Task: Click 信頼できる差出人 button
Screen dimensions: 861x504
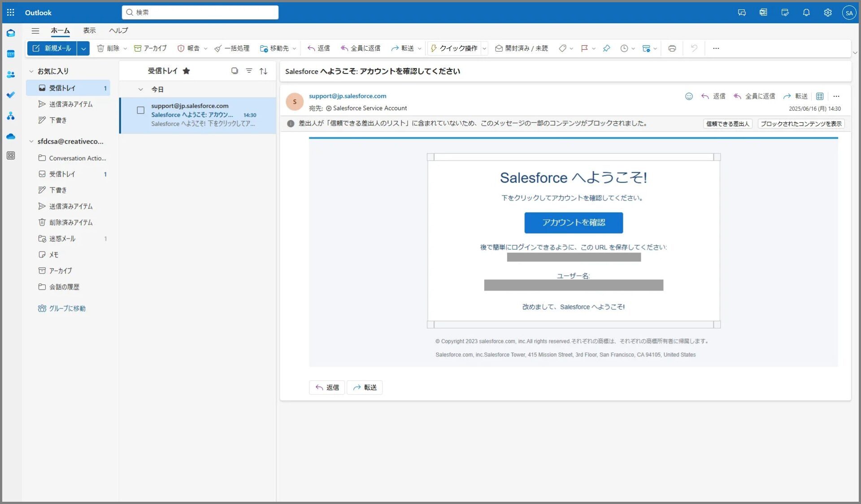Action: 727,124
